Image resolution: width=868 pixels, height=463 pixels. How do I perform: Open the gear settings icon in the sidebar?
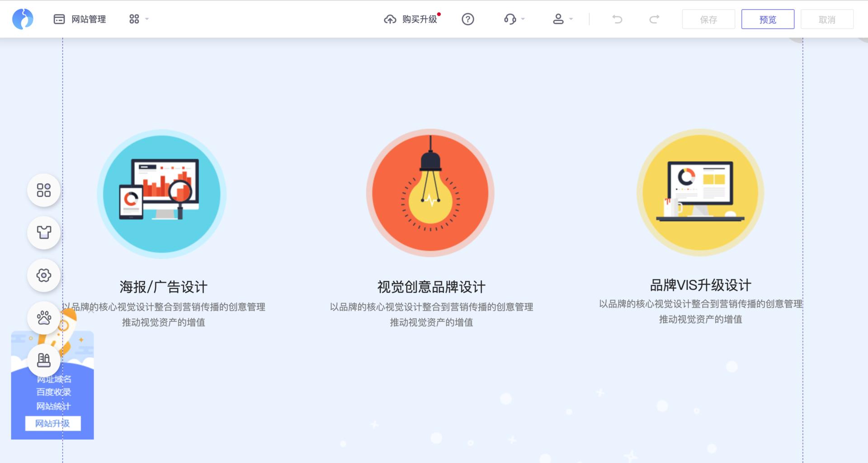click(x=43, y=275)
